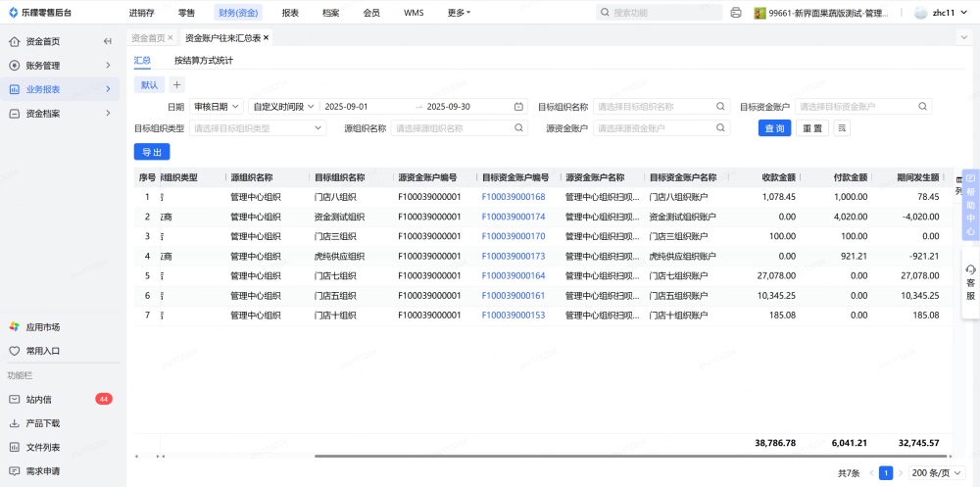Screen dimensions: 980x487
Task: Close the 资金首页 tab
Action: (170, 37)
